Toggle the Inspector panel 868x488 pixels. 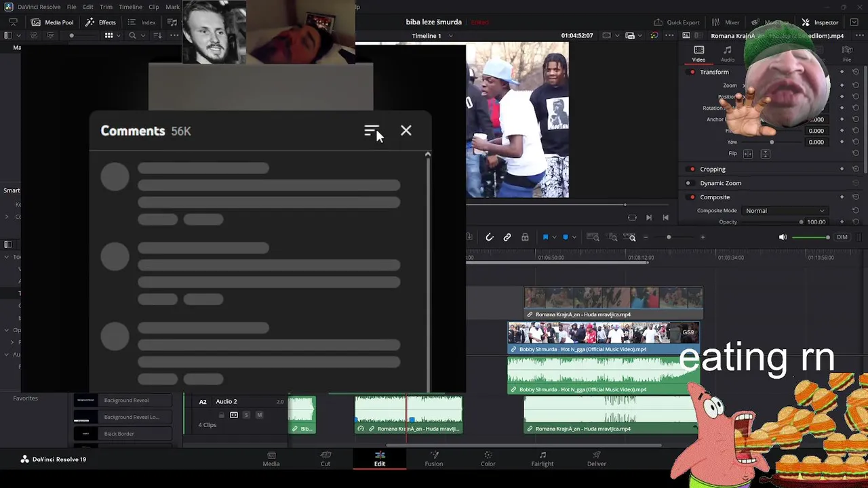click(820, 22)
